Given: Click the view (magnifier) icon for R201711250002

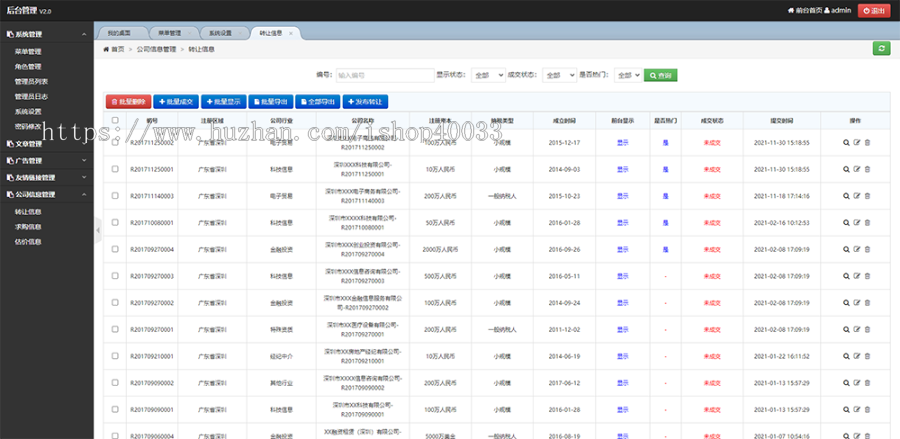Looking at the screenshot, I should pyautogui.click(x=845, y=143).
